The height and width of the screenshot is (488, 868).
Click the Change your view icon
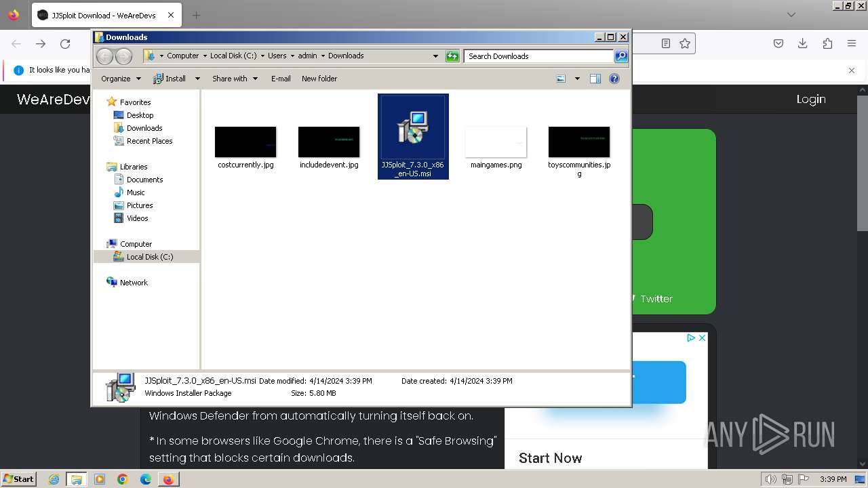[561, 79]
